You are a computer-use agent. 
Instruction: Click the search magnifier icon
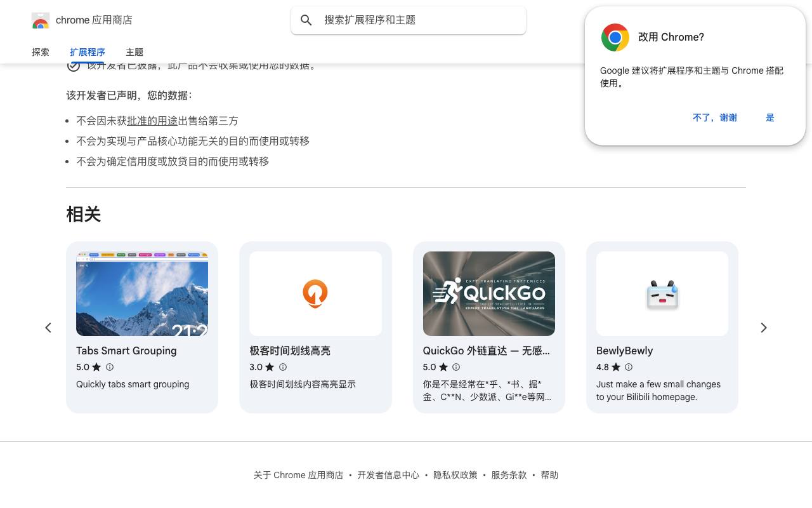(306, 20)
